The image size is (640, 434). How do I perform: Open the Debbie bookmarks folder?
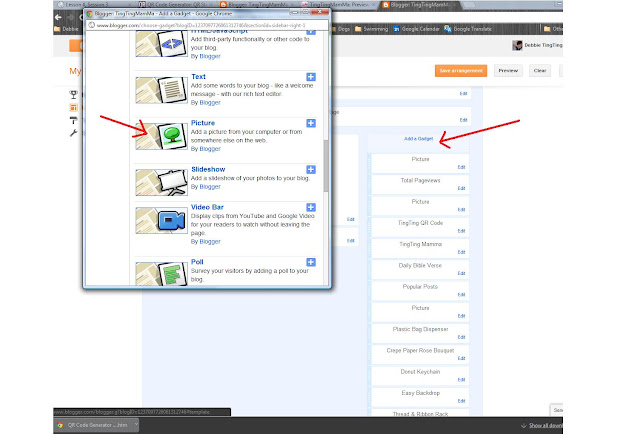pos(66,29)
